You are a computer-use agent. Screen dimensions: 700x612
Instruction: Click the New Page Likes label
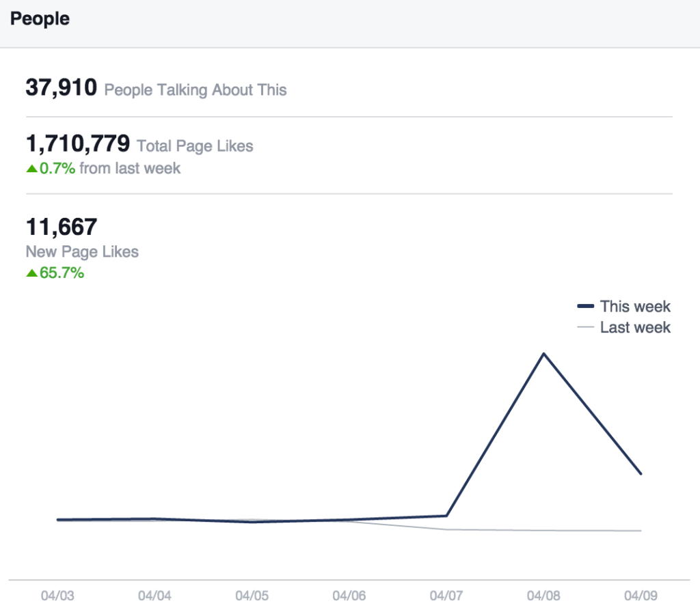[82, 252]
